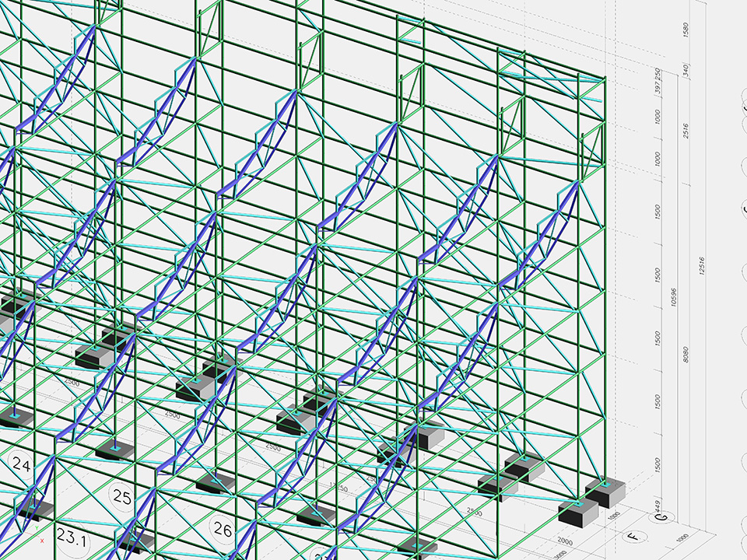
Task: Select the 23.1 grid axis bubble
Action: [71, 537]
